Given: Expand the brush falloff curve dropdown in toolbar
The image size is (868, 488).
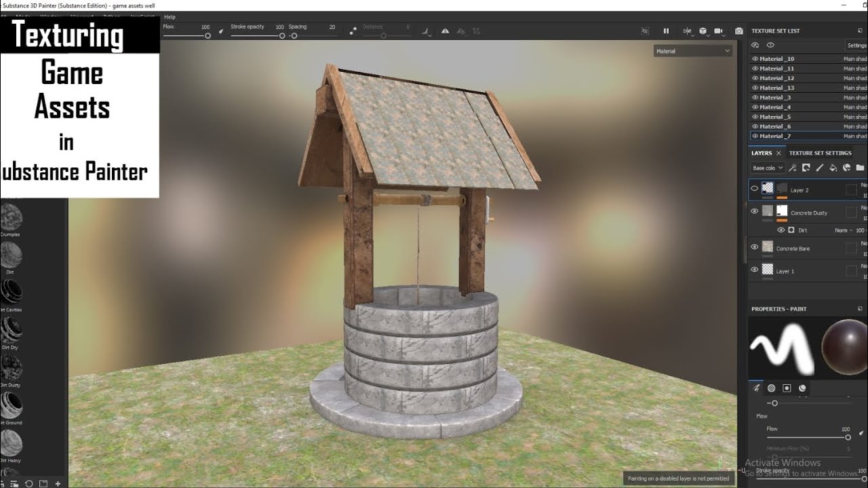Looking at the screenshot, I should tap(426, 30).
